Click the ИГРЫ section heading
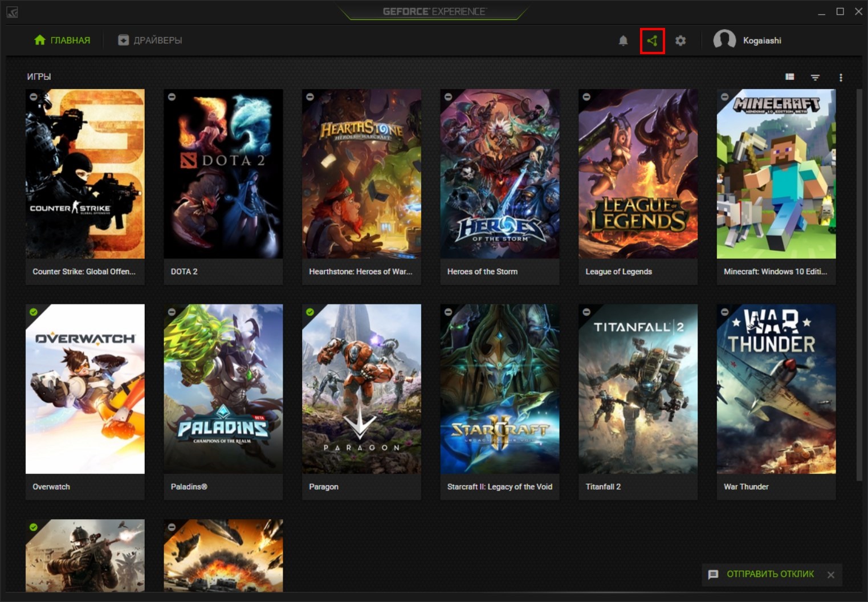 pyautogui.click(x=39, y=76)
